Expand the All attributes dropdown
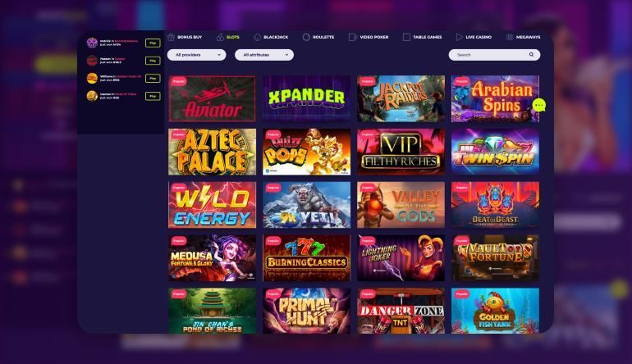 pyautogui.click(x=264, y=55)
